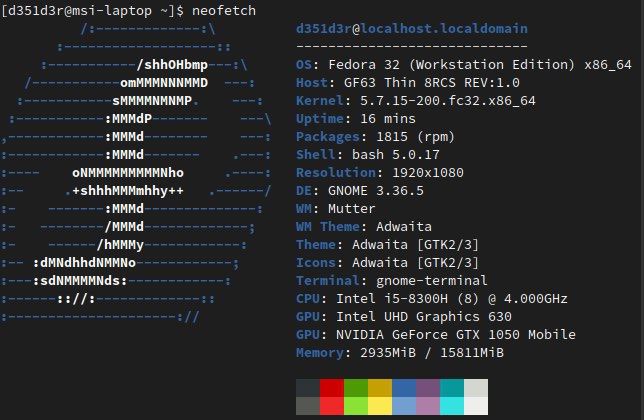Click the teal color block
This screenshot has height=420, width=644.
pyautogui.click(x=452, y=388)
